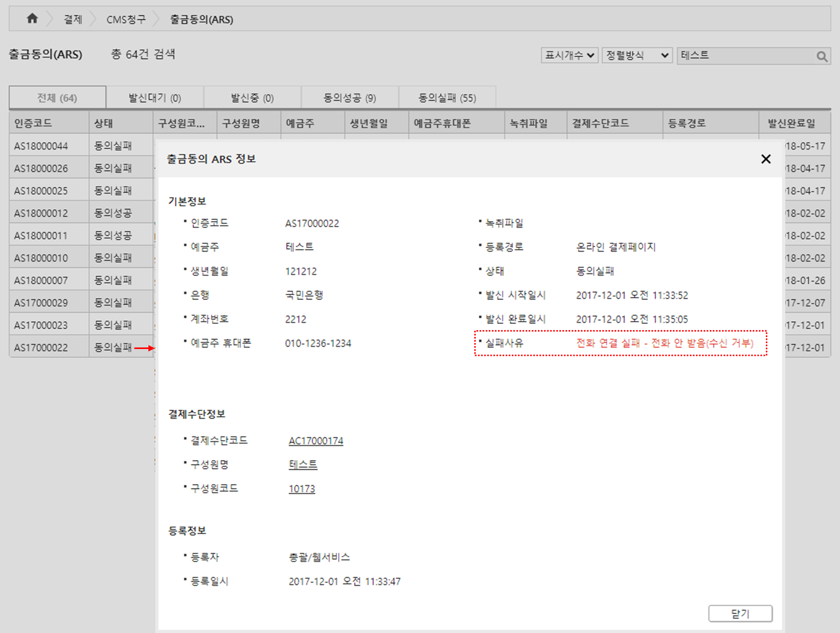This screenshot has width=840, height=633.
Task: Click the 발신완료일 column header
Action: 794,123
